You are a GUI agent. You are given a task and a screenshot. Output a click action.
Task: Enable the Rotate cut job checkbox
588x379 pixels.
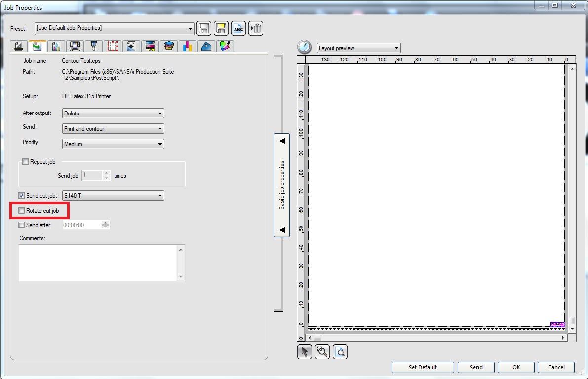pyautogui.click(x=21, y=211)
